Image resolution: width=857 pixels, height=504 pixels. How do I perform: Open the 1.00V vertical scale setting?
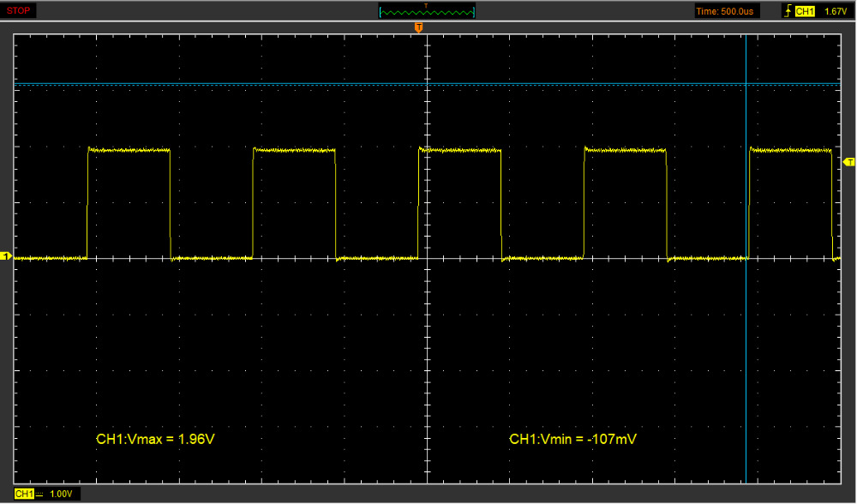pos(62,495)
